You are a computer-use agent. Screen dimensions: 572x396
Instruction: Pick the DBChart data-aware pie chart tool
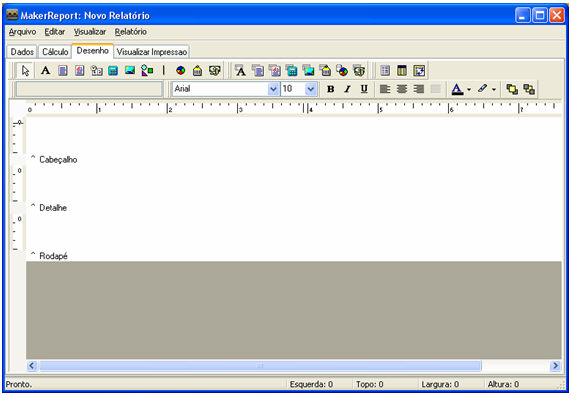[342, 71]
